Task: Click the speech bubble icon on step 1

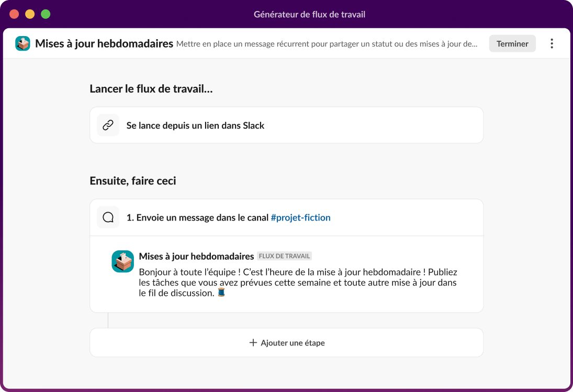Action: [108, 217]
